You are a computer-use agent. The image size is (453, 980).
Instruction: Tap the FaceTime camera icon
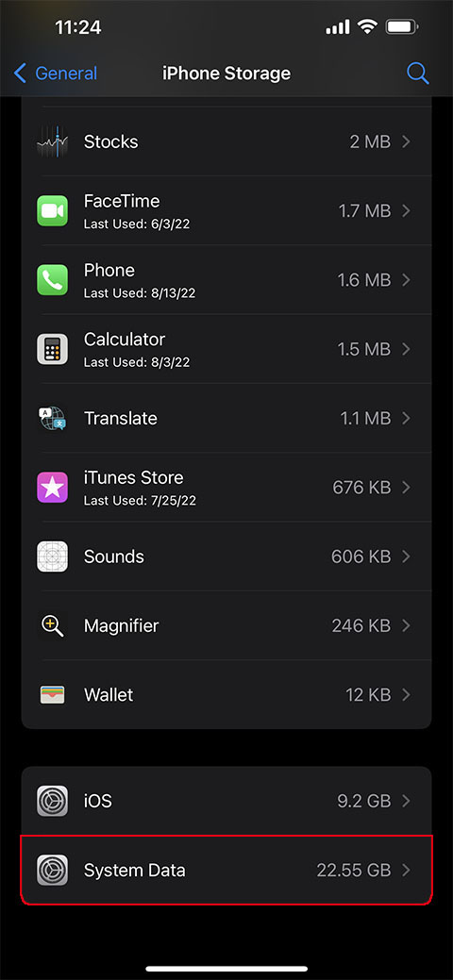point(53,210)
